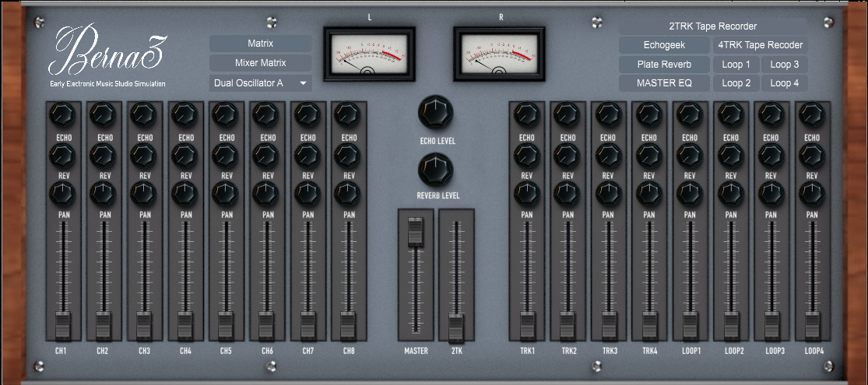Viewport: 868px width, 385px height.
Task: Show the Echogeek effect
Action: 664,45
